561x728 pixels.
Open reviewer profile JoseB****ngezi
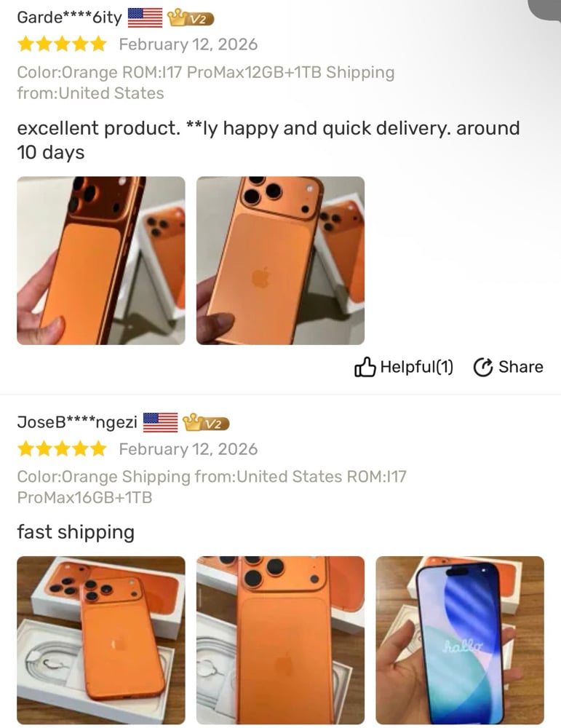coord(77,422)
